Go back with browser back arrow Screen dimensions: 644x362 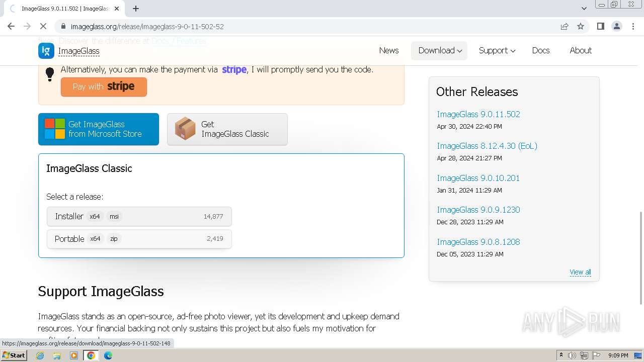pyautogui.click(x=11, y=26)
